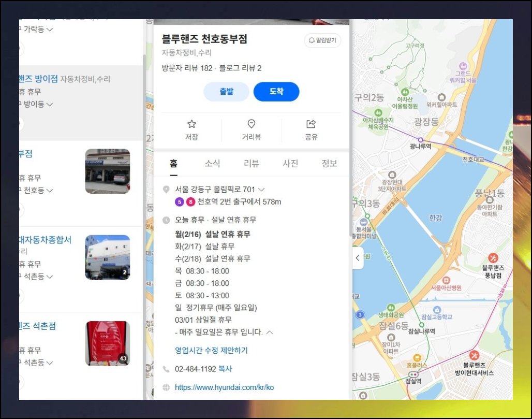532x419 pixels.
Task: Click 그랜드 워커힐 서울 hotel icon
Action: coord(463,66)
